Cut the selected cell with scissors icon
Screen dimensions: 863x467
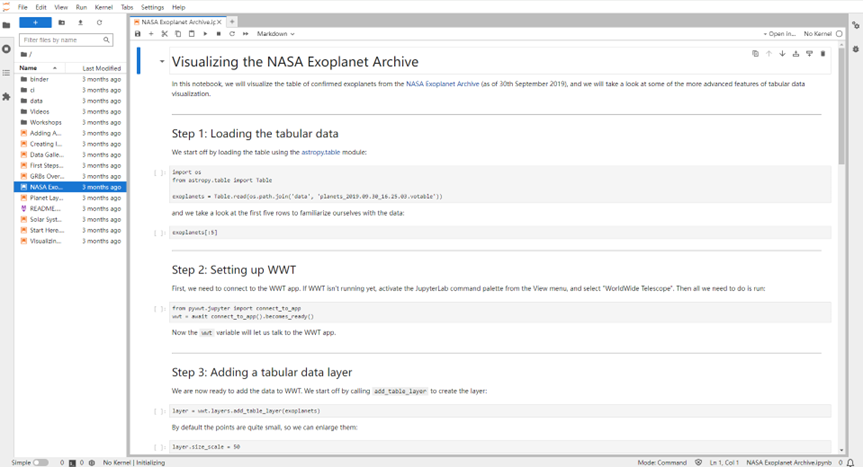(165, 34)
